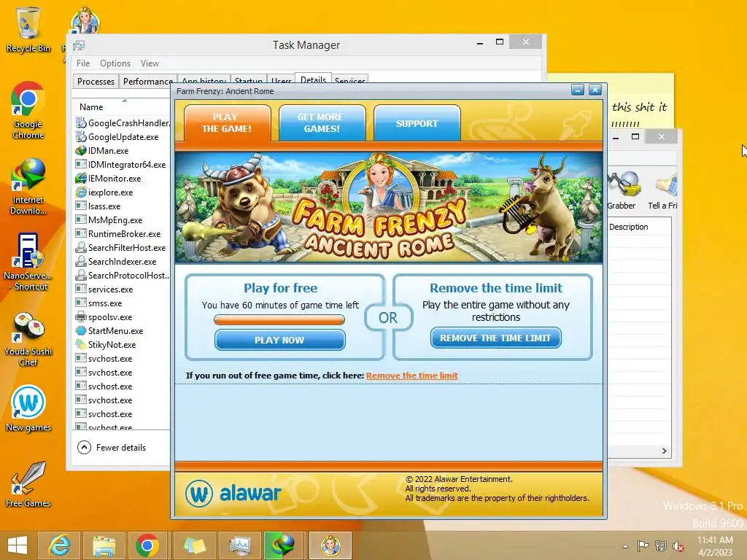Select lsass.exe process row
Image resolution: width=747 pixels, height=560 pixels.
coord(123,206)
